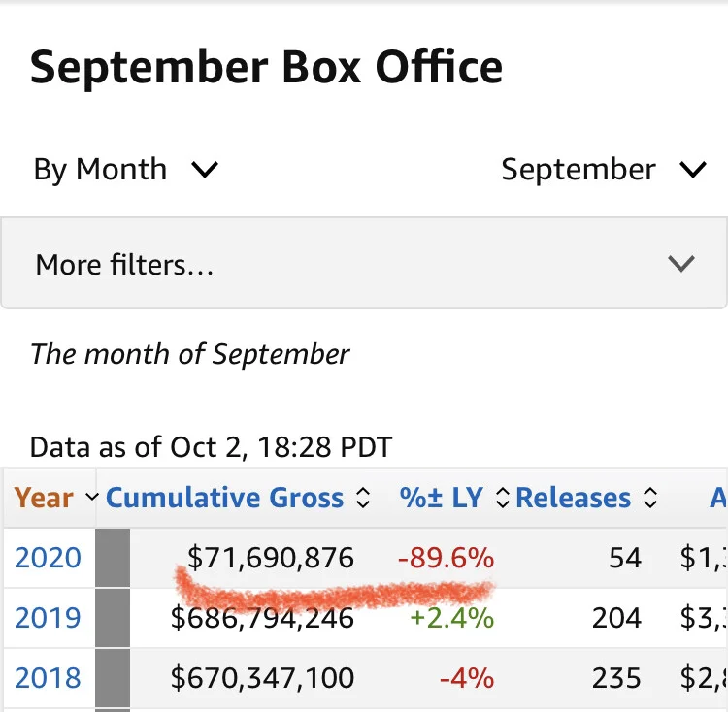The image size is (728, 712).
Task: Click the 54 releases value
Action: point(625,557)
